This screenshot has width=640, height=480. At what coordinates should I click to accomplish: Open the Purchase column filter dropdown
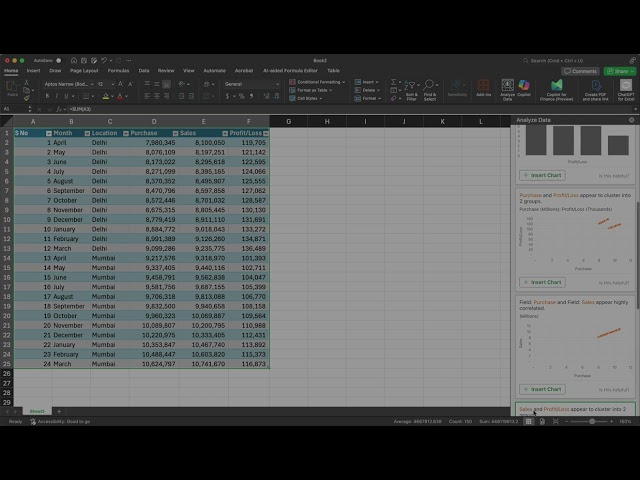175,133
